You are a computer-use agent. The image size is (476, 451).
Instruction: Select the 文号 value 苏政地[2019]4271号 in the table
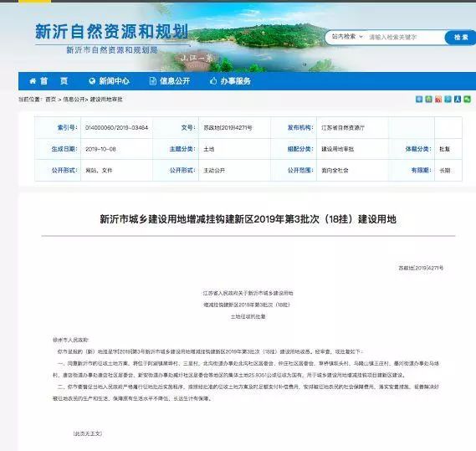pos(228,128)
